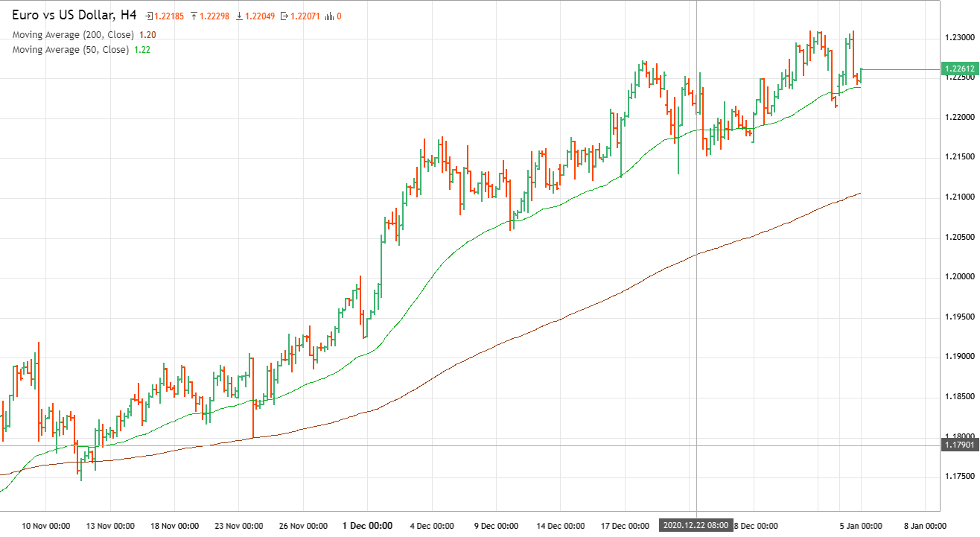The width and height of the screenshot is (980, 537).
Task: Click the high price icon next to 1.22298
Action: coord(194,16)
